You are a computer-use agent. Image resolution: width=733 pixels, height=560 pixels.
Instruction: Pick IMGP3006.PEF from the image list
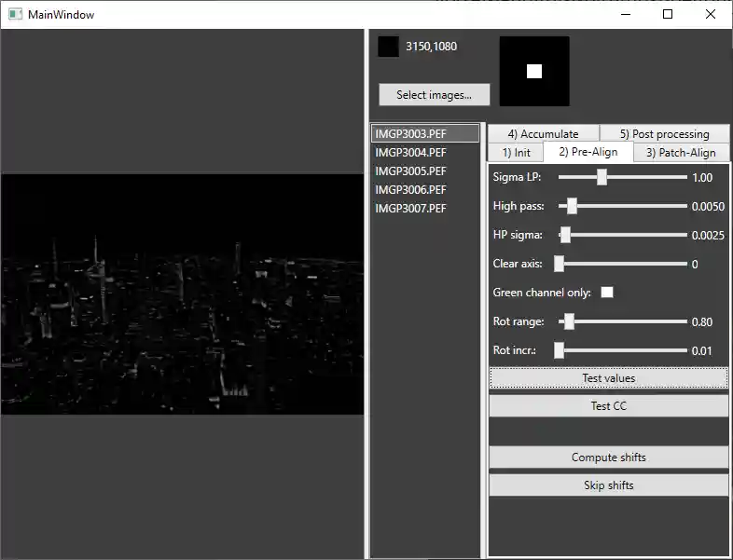click(x=411, y=190)
